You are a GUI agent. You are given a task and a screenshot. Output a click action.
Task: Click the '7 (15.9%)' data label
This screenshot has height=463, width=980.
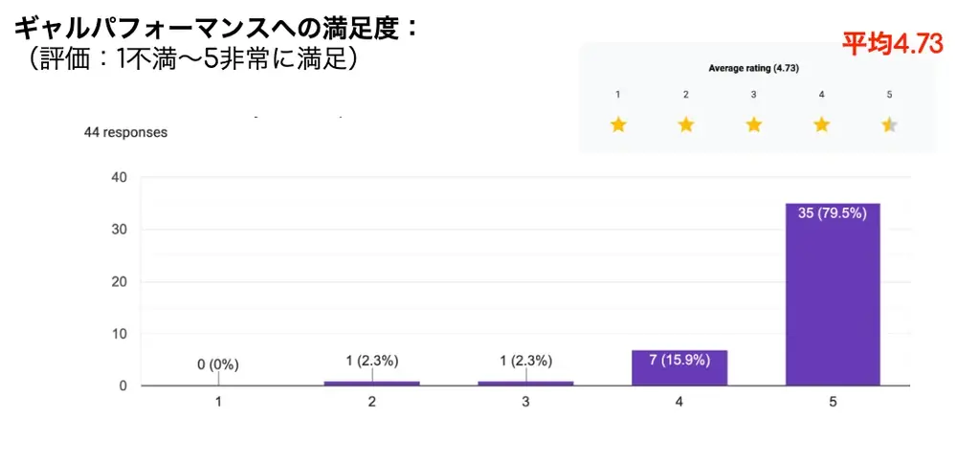coord(679,361)
